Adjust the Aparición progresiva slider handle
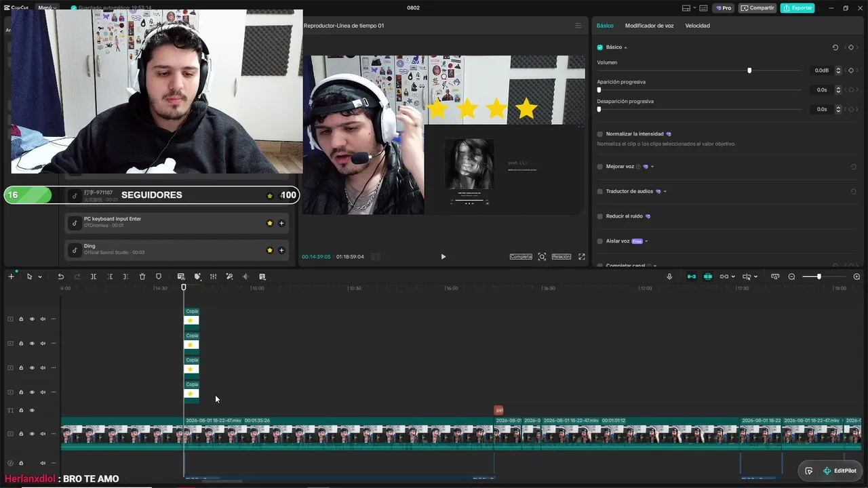The height and width of the screenshot is (488, 868). click(x=599, y=89)
